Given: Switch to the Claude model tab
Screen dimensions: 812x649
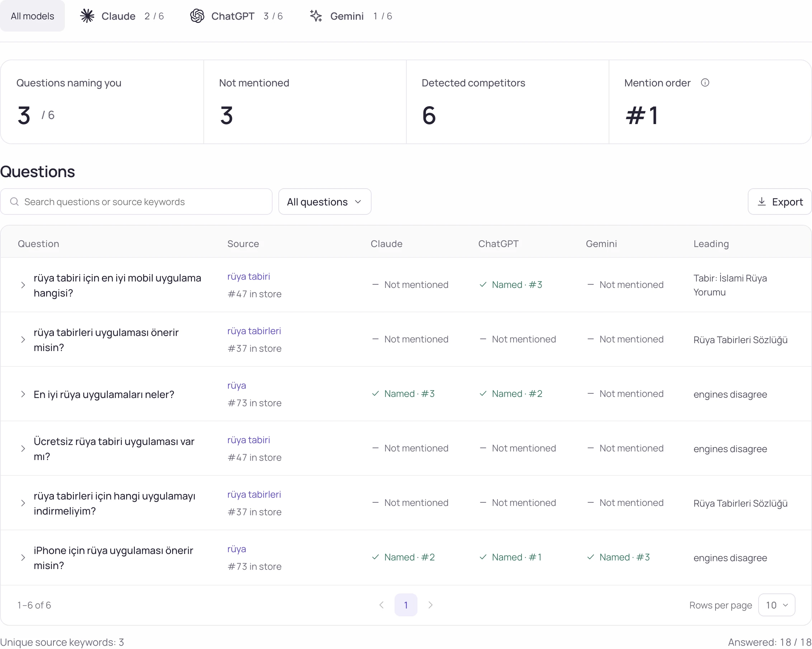Looking at the screenshot, I should click(122, 16).
